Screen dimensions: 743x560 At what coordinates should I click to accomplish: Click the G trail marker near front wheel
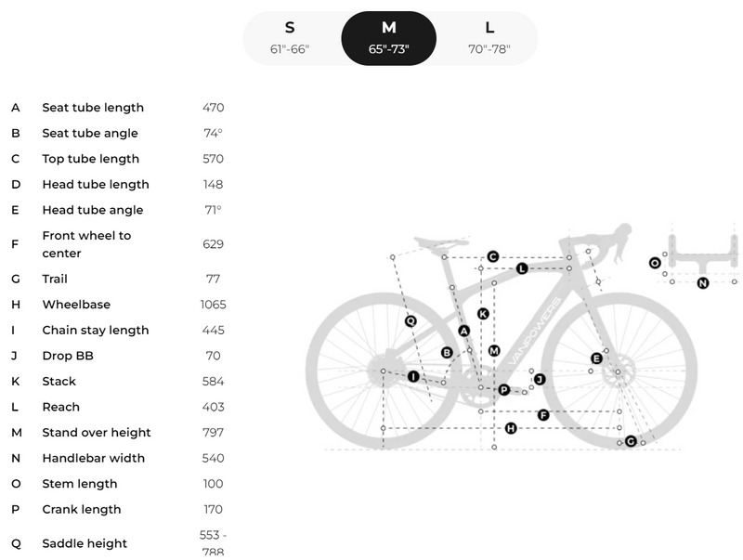coord(631,441)
